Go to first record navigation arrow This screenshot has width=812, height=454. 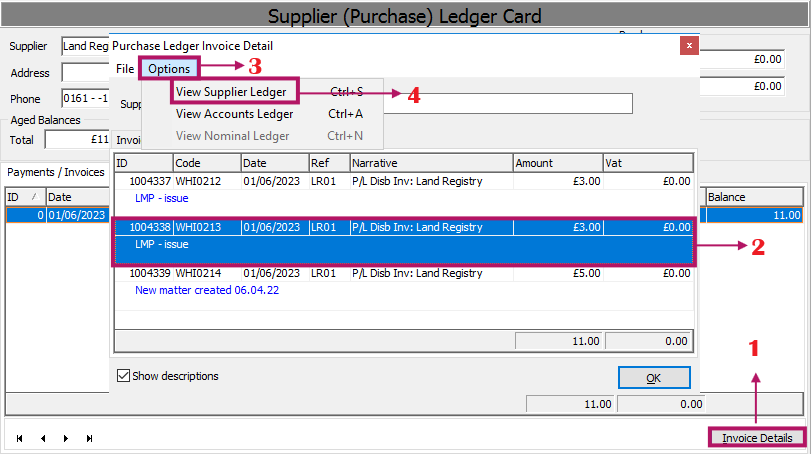[20, 438]
